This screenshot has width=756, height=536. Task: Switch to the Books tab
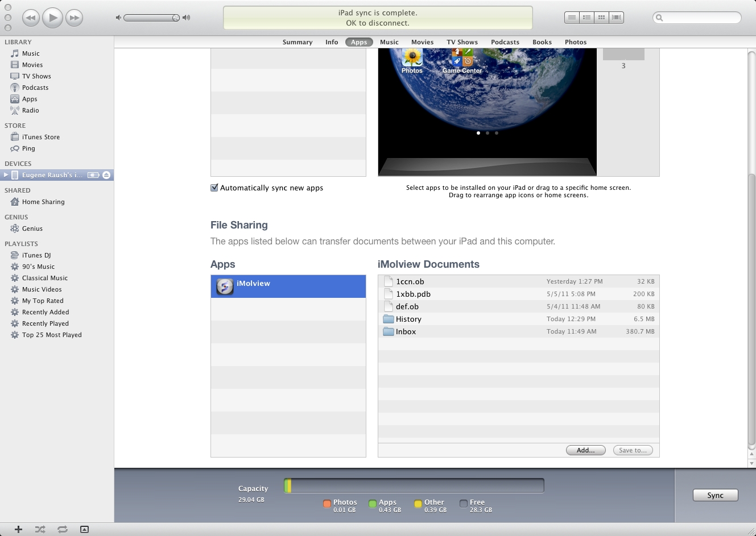[542, 42]
